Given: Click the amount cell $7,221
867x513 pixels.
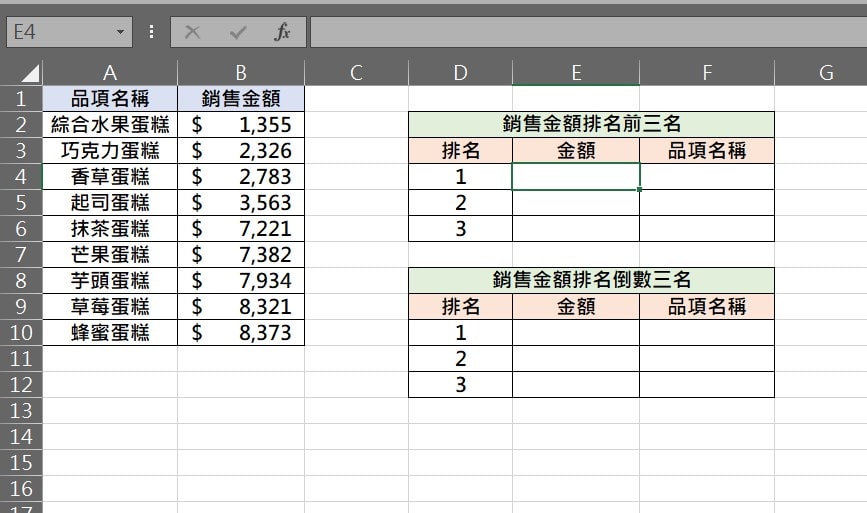Looking at the screenshot, I should (x=241, y=229).
